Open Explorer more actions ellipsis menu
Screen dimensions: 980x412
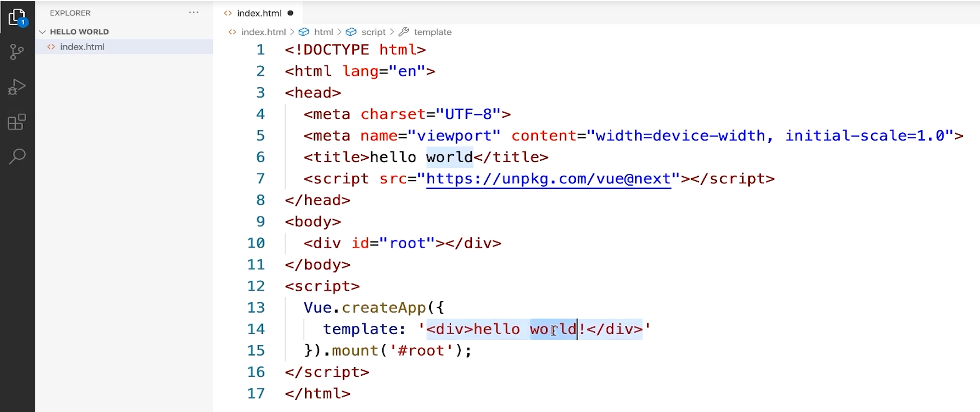[x=194, y=13]
